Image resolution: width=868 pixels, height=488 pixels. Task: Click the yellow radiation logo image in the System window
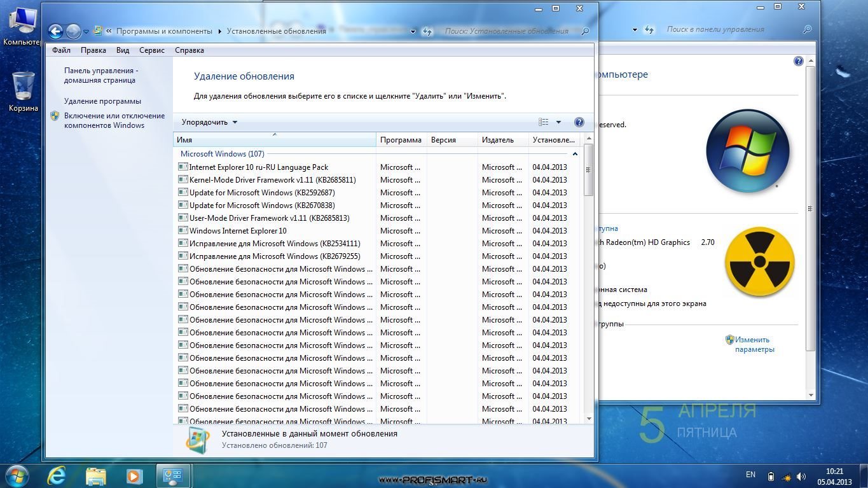click(x=759, y=262)
